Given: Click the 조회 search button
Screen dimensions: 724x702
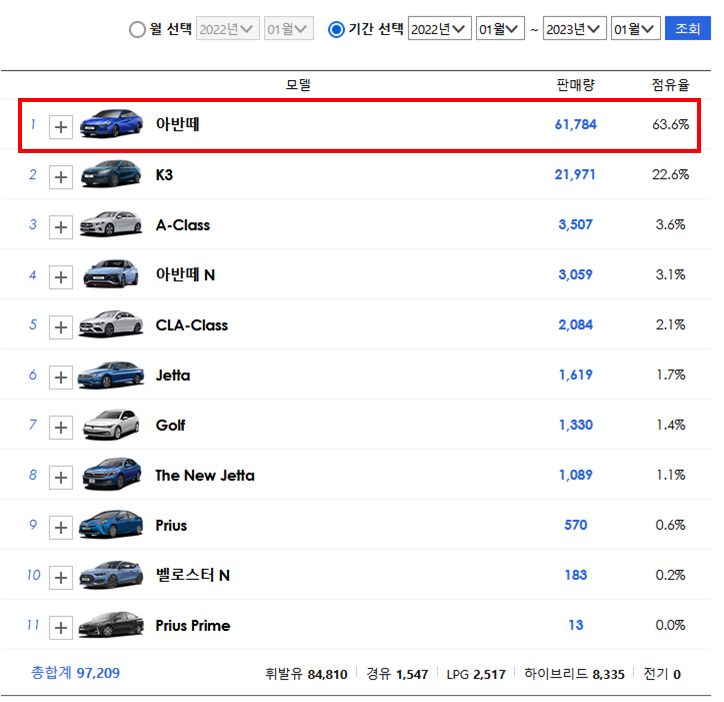Looking at the screenshot, I should click(688, 29).
